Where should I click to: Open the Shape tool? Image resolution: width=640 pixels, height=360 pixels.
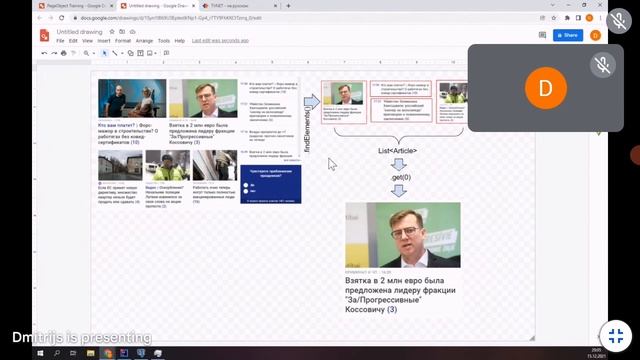click(131, 53)
